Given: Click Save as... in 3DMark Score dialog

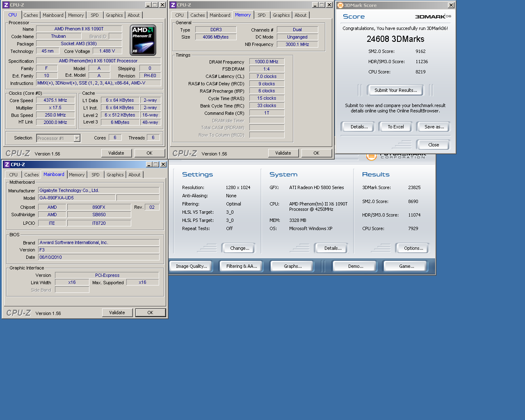Looking at the screenshot, I should [x=434, y=127].
